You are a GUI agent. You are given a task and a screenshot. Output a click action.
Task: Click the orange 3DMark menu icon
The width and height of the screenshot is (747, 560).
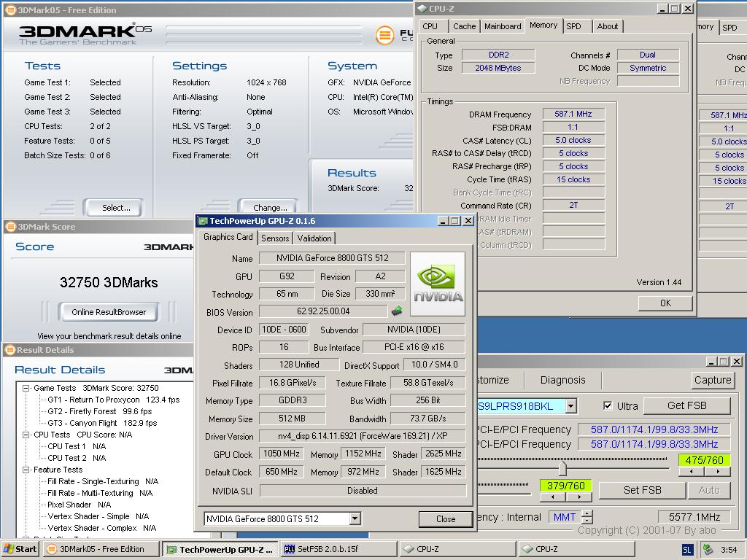[384, 35]
